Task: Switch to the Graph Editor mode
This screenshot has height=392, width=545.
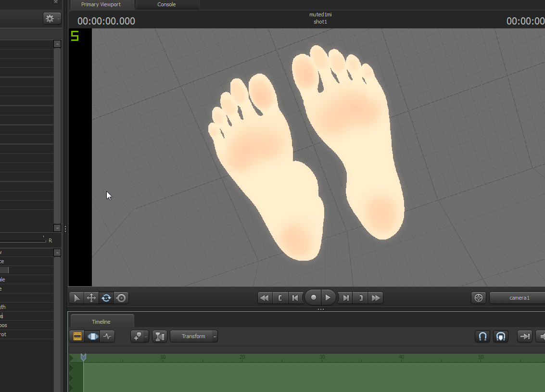Action: pyautogui.click(x=107, y=337)
